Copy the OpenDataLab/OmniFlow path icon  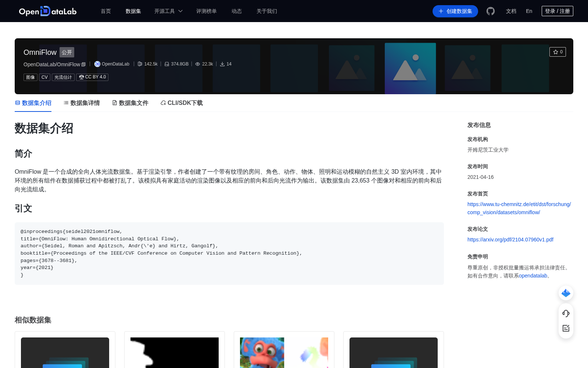pos(83,64)
